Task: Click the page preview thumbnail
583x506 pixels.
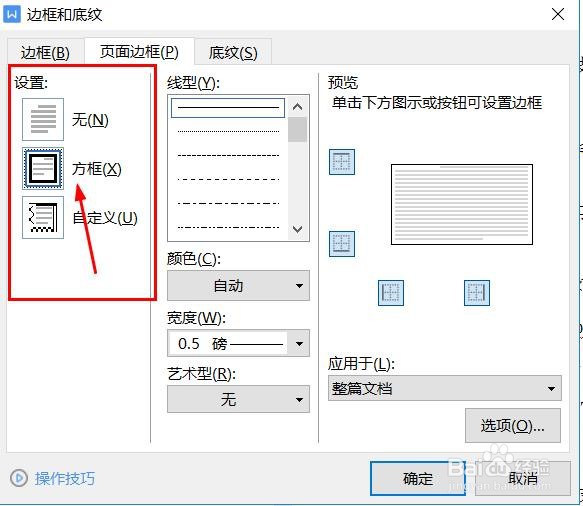Action: (x=462, y=204)
